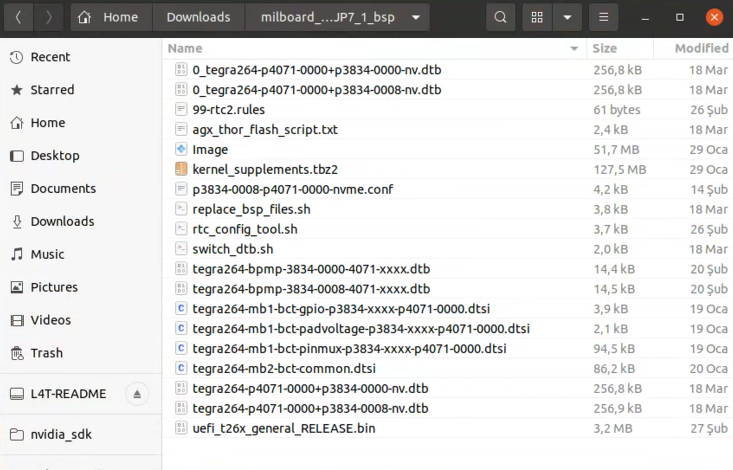Open the nvidia_sdk bookmark folder
The height and width of the screenshot is (470, 733).
(81, 434)
